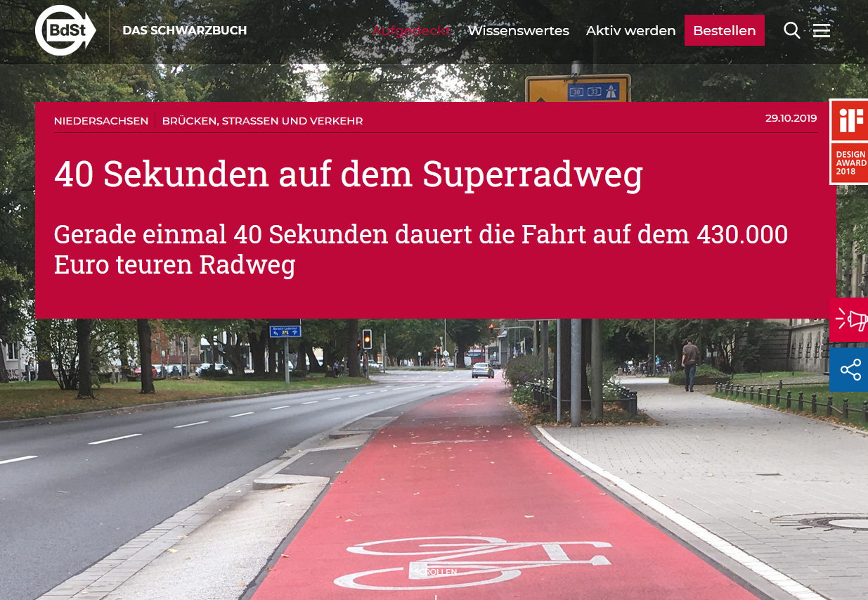This screenshot has width=868, height=600.
Task: Filter by the Niedersachsen tag
Action: point(101,121)
